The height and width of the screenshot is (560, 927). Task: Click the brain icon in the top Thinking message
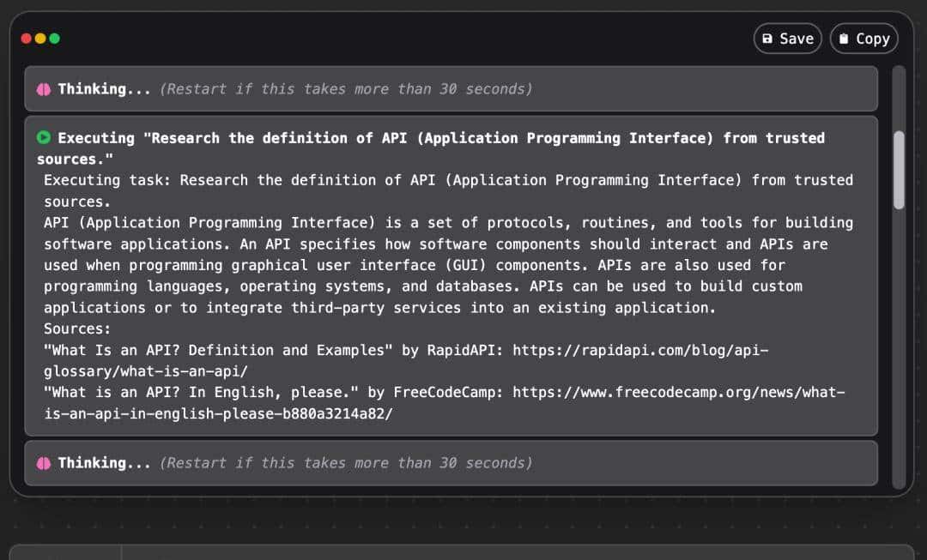click(44, 89)
